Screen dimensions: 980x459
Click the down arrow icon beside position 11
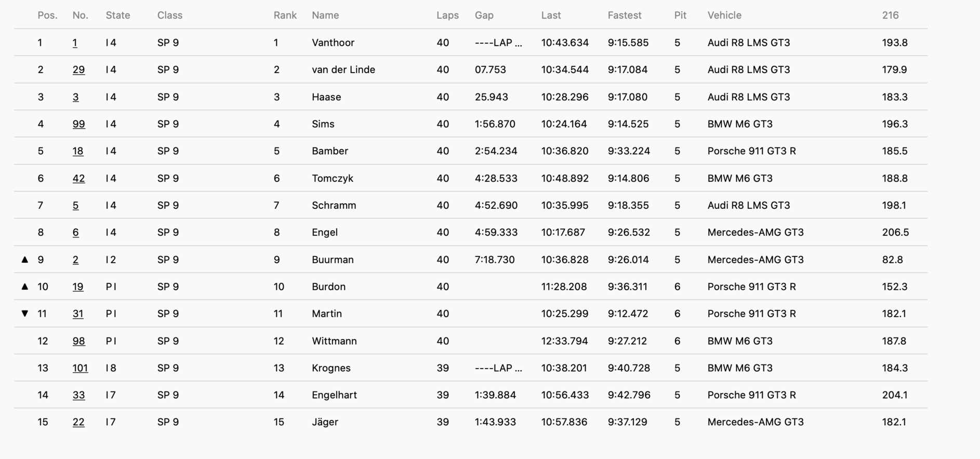(24, 313)
